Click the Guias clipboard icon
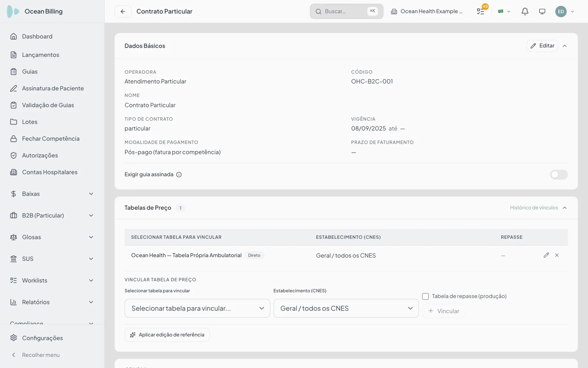This screenshot has height=368, width=588. pos(14,71)
